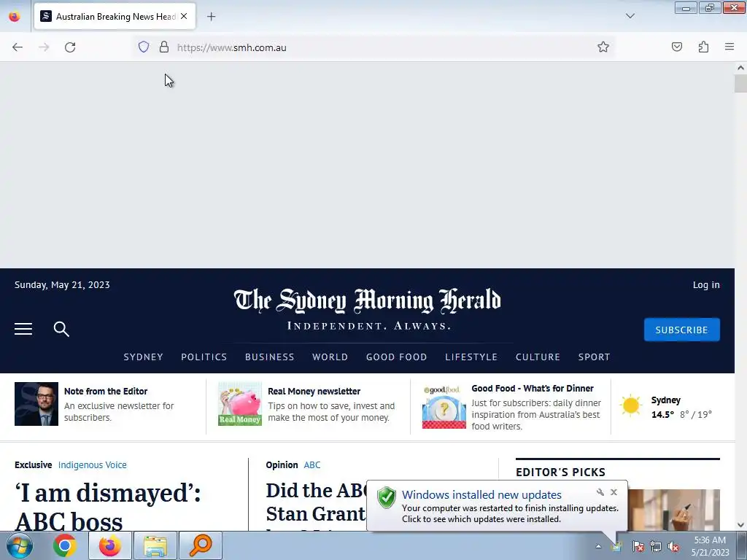The image size is (747, 560).
Task: Click the forward navigation arrow
Action: click(x=44, y=47)
